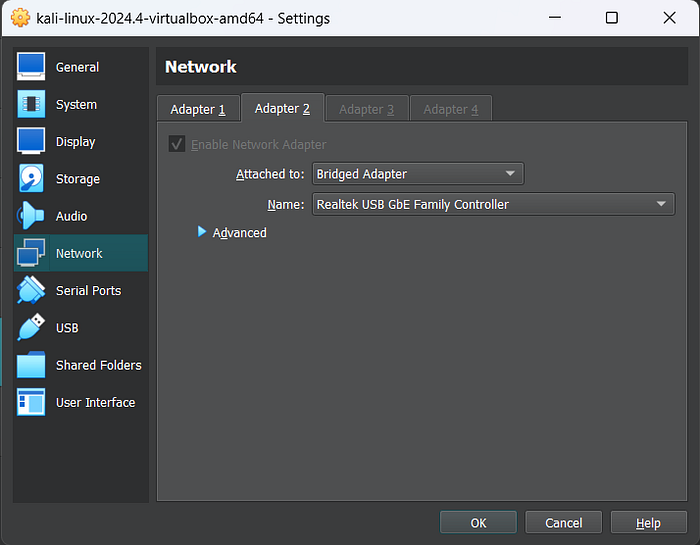Click the Audio speaker icon
The image size is (700, 545).
tap(31, 216)
